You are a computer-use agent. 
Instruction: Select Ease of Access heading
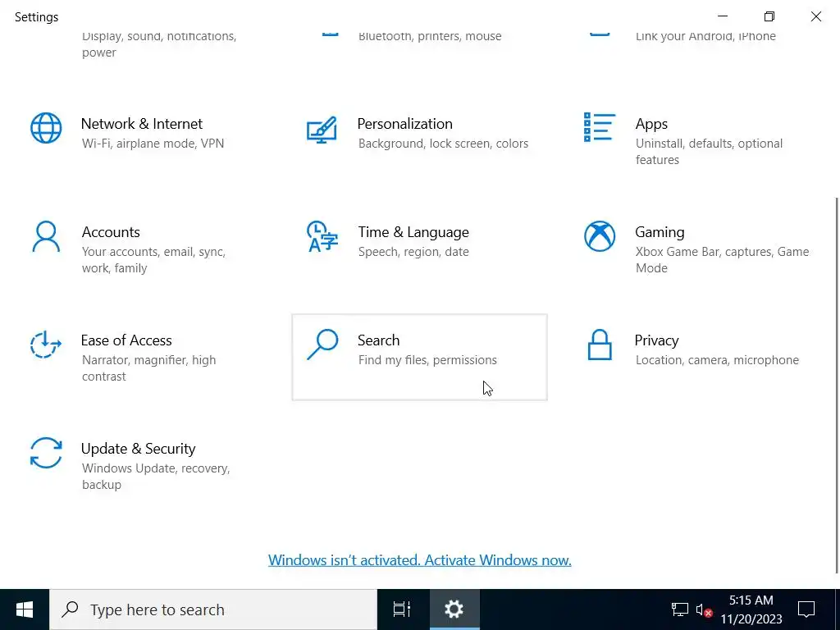126,340
